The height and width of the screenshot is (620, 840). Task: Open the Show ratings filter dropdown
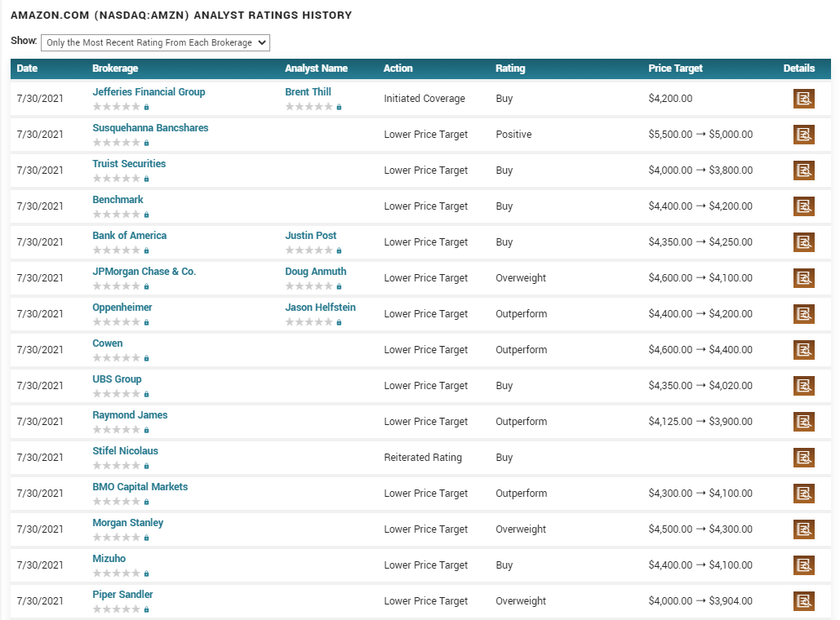[x=155, y=43]
